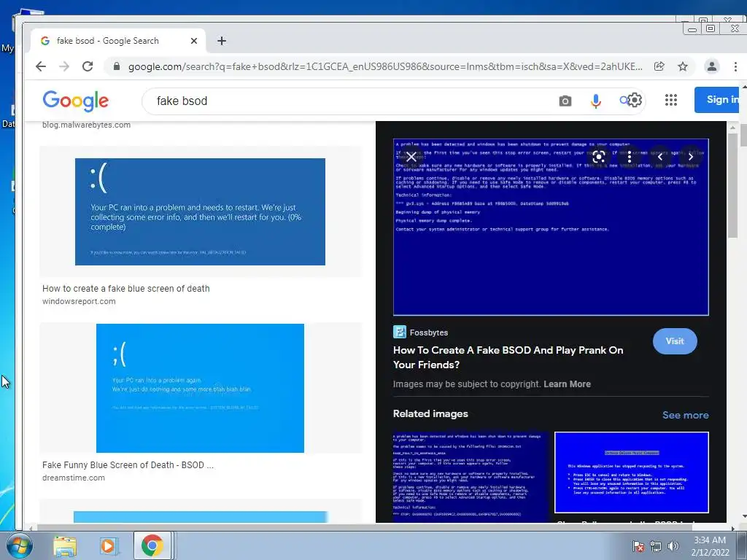Open 'Fake Funny Blue Screen of Death' link

click(128, 465)
